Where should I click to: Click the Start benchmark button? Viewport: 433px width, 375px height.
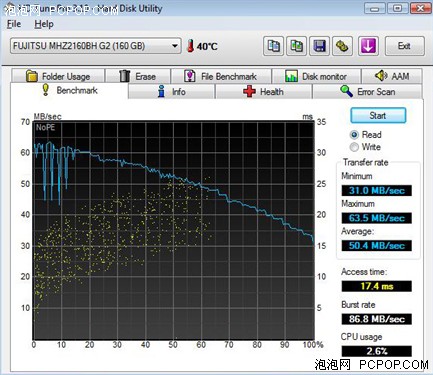click(x=378, y=115)
